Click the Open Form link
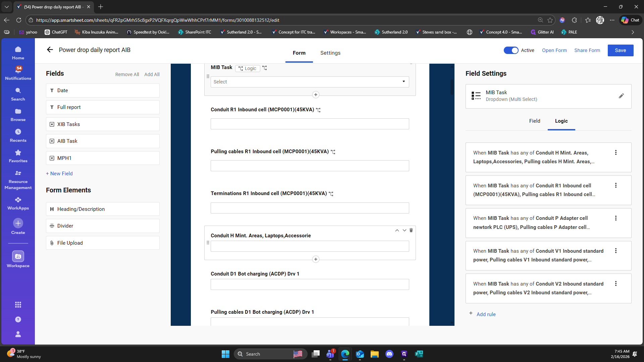This screenshot has height=362, width=644. pyautogui.click(x=554, y=50)
